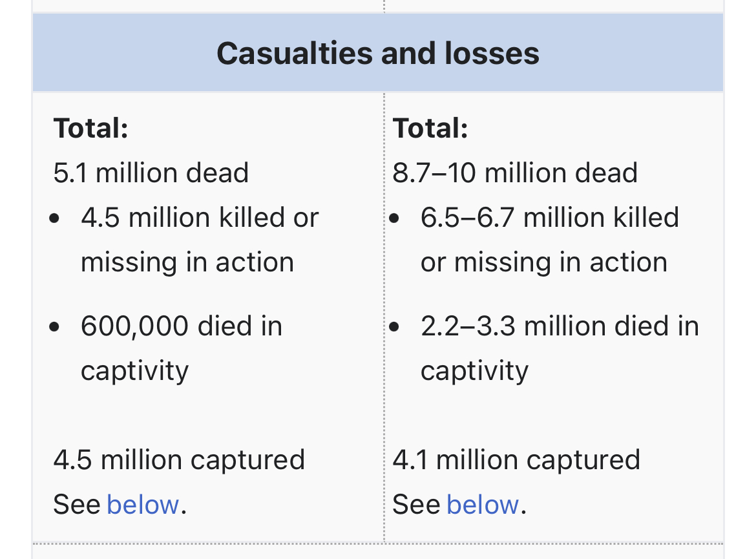Click '4.5 million killed or' line
The height and width of the screenshot is (559, 756).
[200, 218]
